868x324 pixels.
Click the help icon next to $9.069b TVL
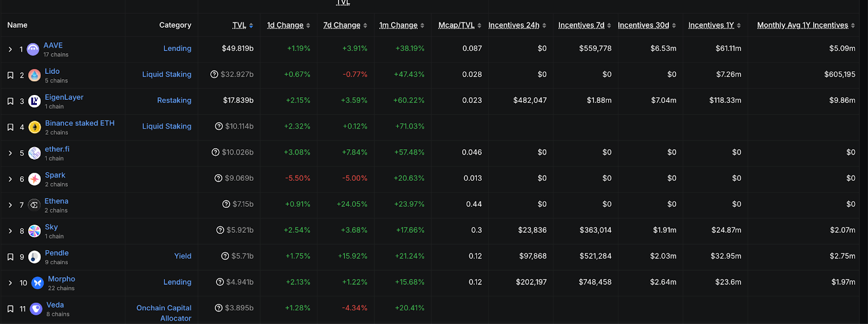point(219,178)
